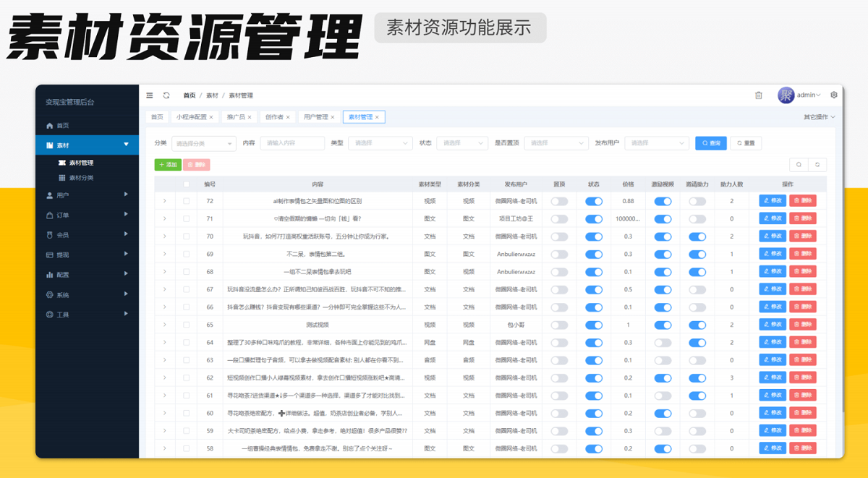Click the hamburger menu collapse icon
The height and width of the screenshot is (478, 868).
pyautogui.click(x=150, y=95)
